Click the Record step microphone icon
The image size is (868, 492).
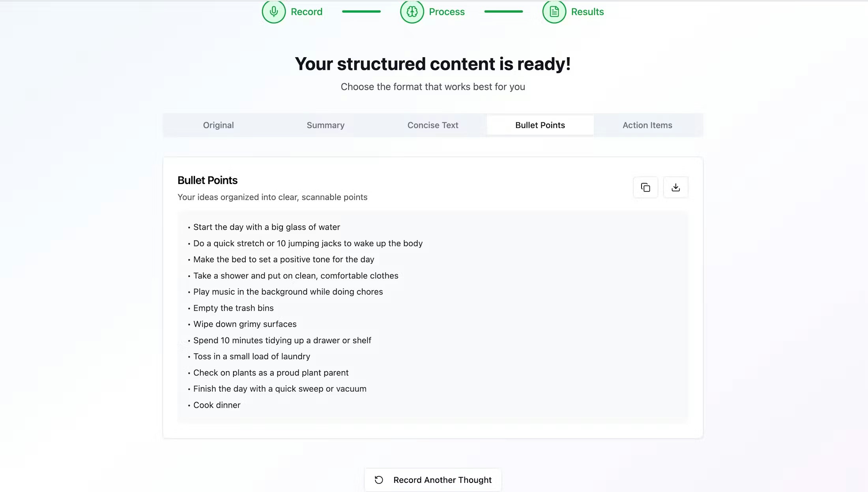[x=273, y=12]
